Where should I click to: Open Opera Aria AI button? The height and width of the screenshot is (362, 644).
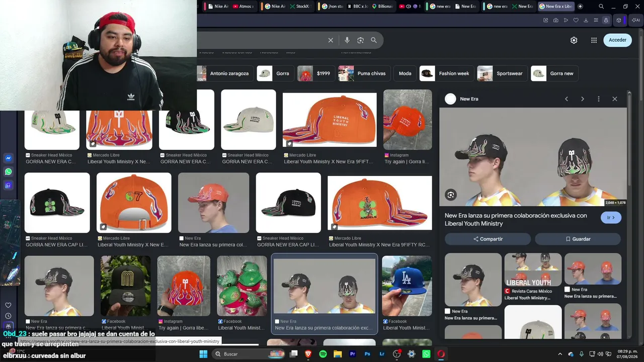635,20
